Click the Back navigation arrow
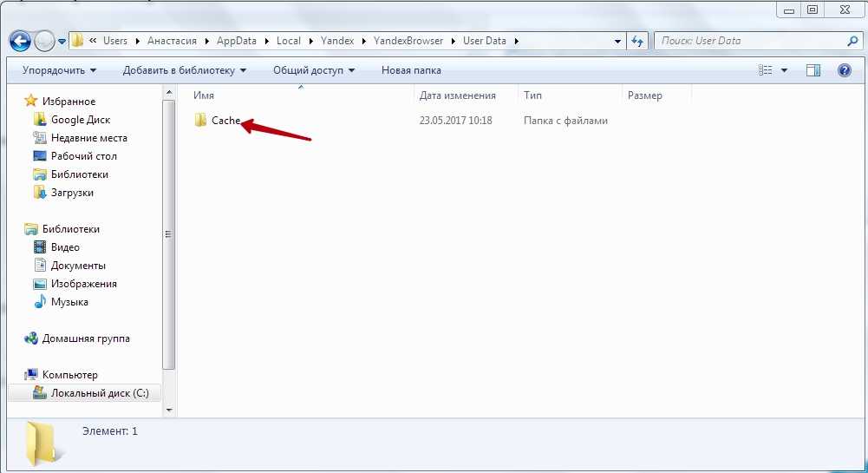Viewport: 868px width, 473px height. [x=20, y=41]
